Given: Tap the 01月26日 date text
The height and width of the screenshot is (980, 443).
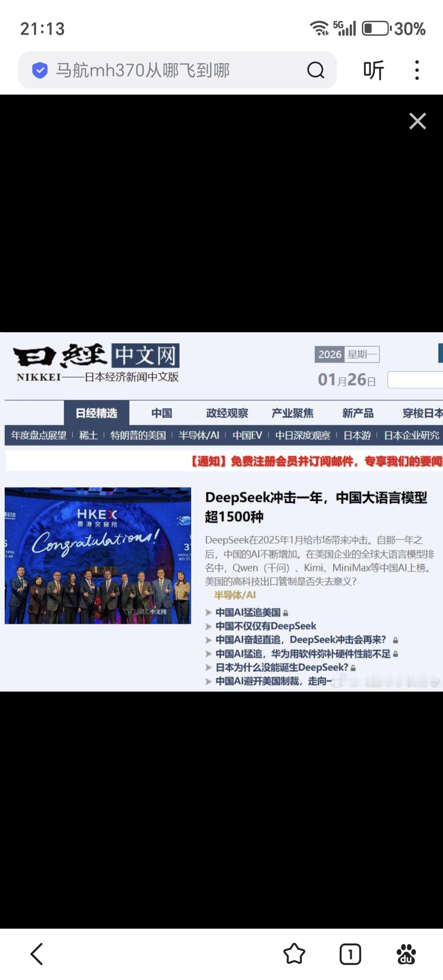Looking at the screenshot, I should (x=347, y=380).
